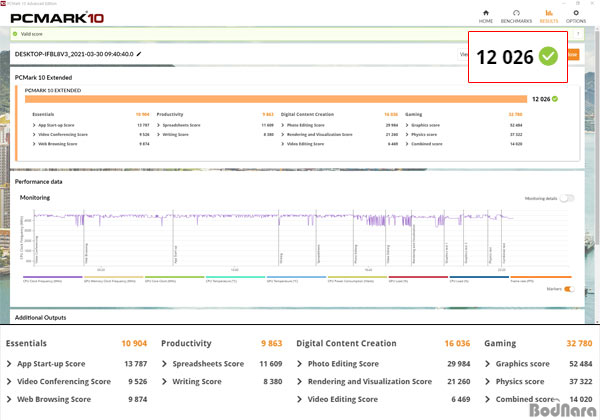
Task: Toggle GPU Load legend series
Action: pyautogui.click(x=418, y=279)
